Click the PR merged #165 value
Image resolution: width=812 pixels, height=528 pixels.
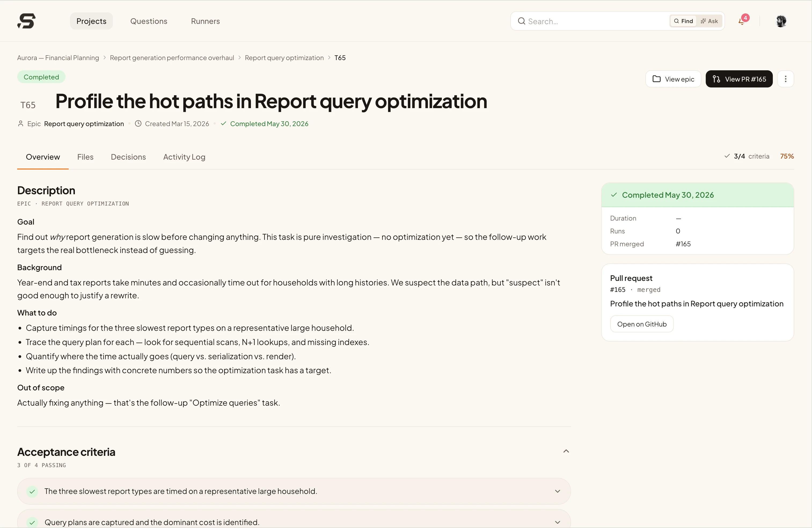point(683,244)
